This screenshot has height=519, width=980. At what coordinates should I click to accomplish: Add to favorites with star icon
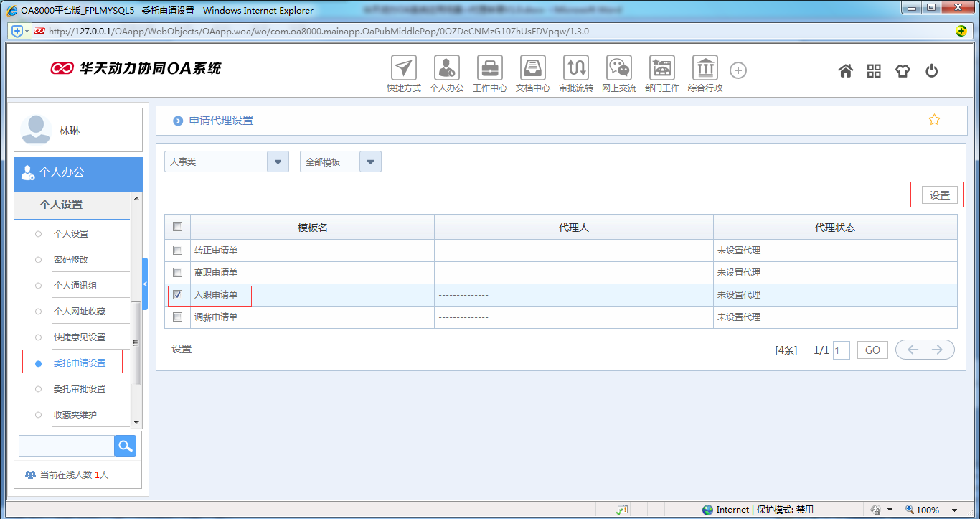pos(934,120)
